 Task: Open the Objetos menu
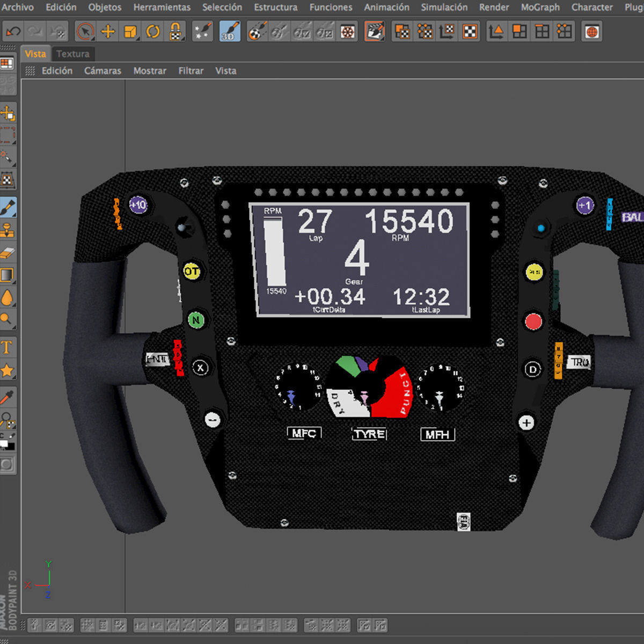tap(105, 7)
